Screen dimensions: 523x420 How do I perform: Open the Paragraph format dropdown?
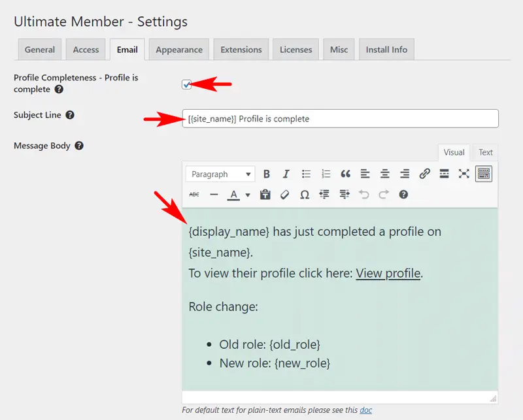point(220,174)
